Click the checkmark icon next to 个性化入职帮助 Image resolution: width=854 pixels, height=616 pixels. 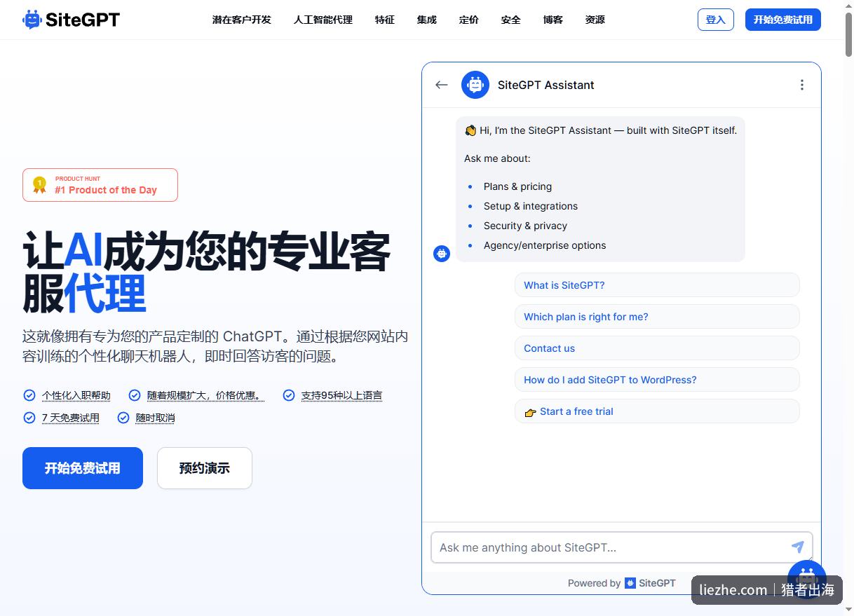point(29,395)
